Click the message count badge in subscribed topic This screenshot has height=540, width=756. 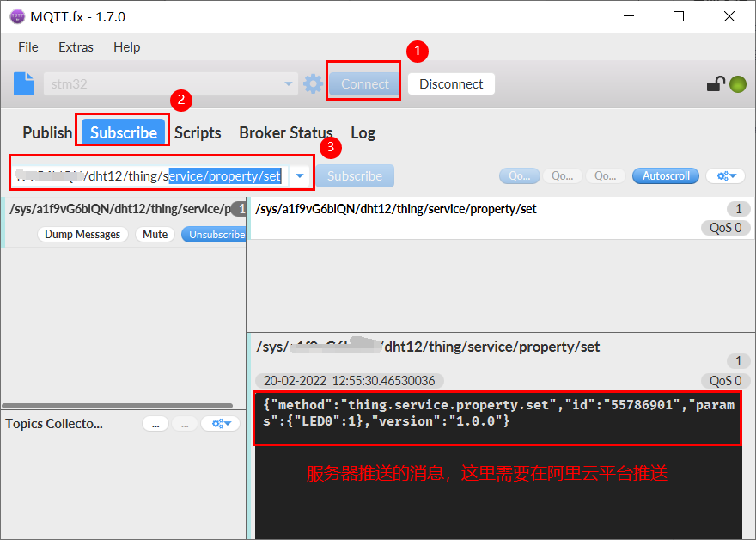click(240, 209)
